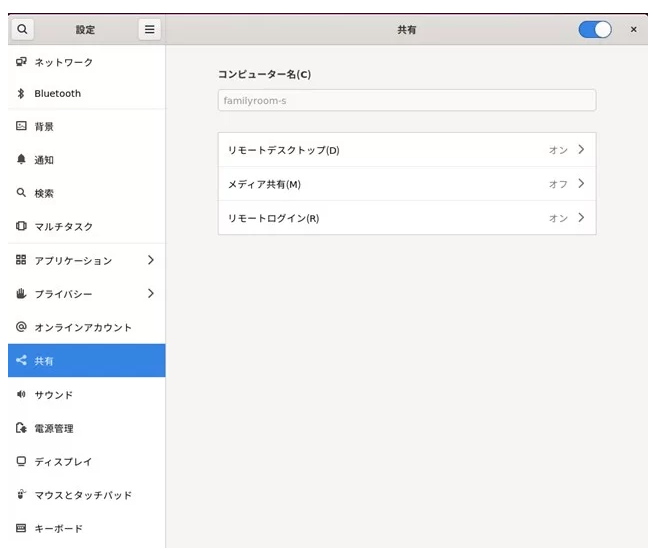Click the アプリケーション label in the sidebar
This screenshot has height=553, width=653.
tap(73, 261)
